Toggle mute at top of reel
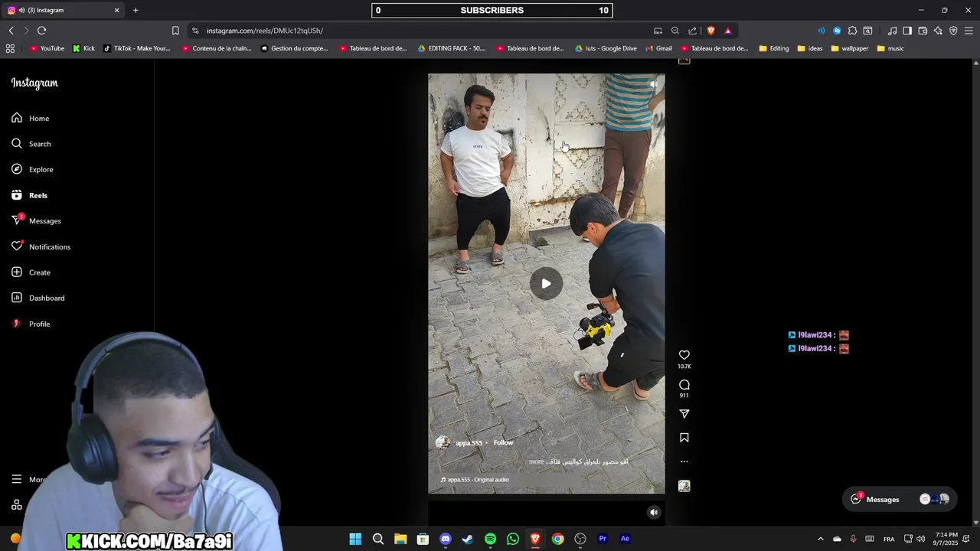Image resolution: width=980 pixels, height=551 pixels. (x=653, y=85)
